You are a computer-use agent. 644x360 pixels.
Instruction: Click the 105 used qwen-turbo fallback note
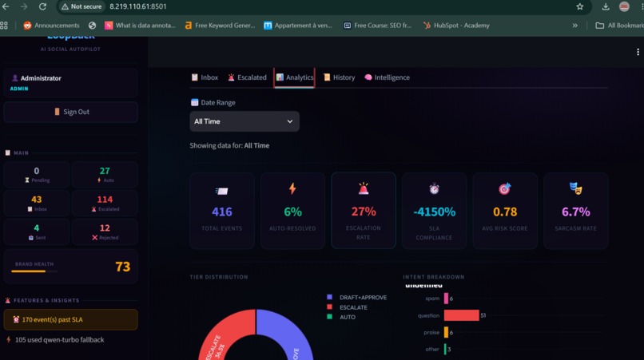60,340
